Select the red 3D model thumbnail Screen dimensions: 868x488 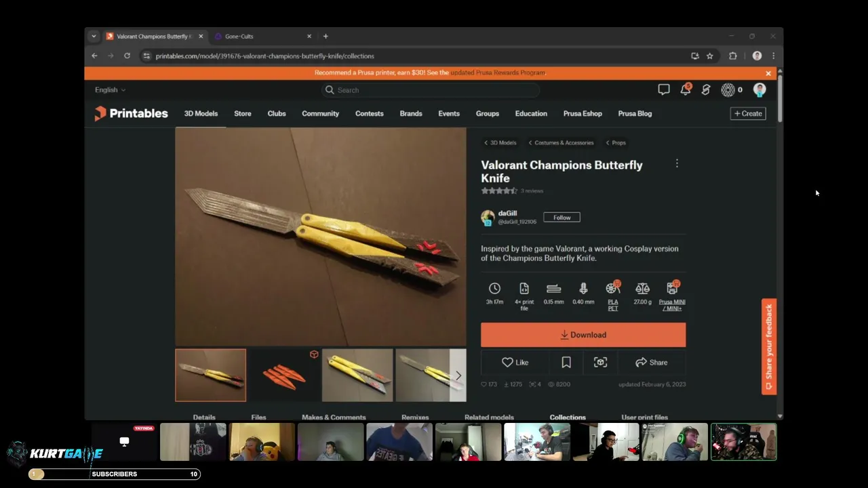[x=284, y=375]
